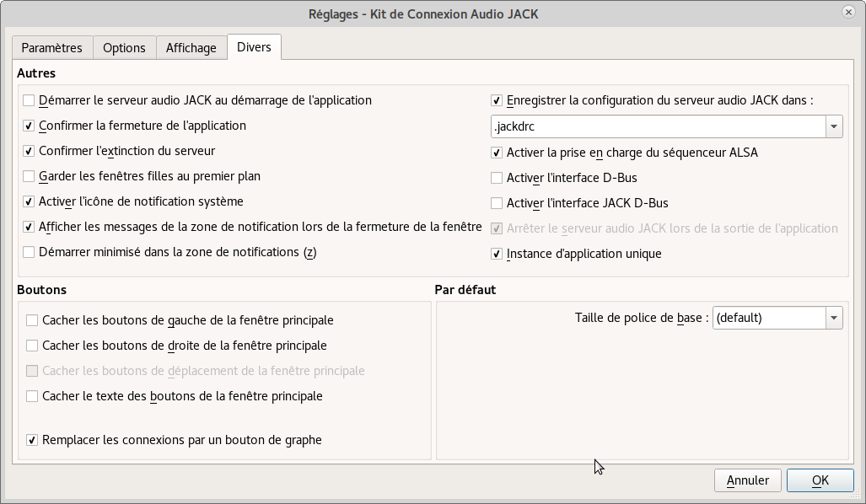Check Démarrer minimisé dans la zone de notifications
The image size is (866, 504).
(30, 252)
